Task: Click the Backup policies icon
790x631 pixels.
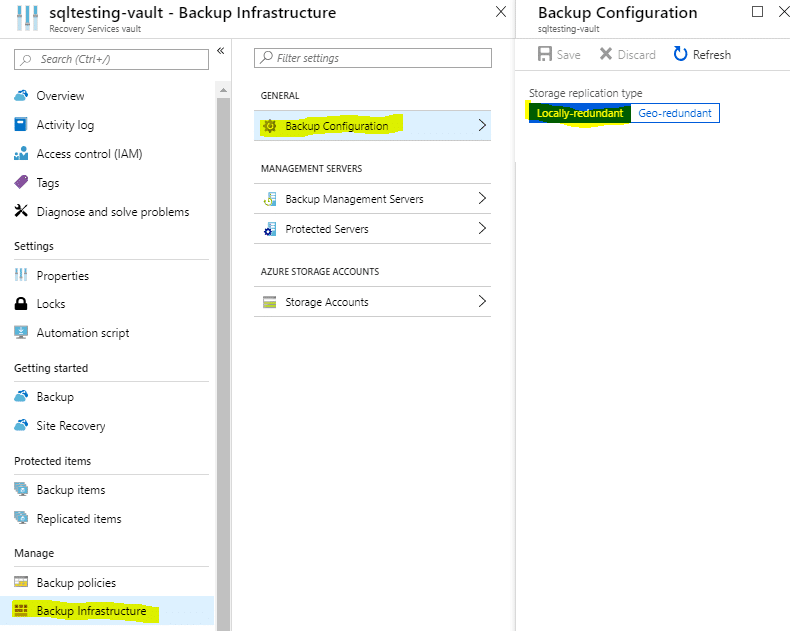Action: pyautogui.click(x=21, y=582)
